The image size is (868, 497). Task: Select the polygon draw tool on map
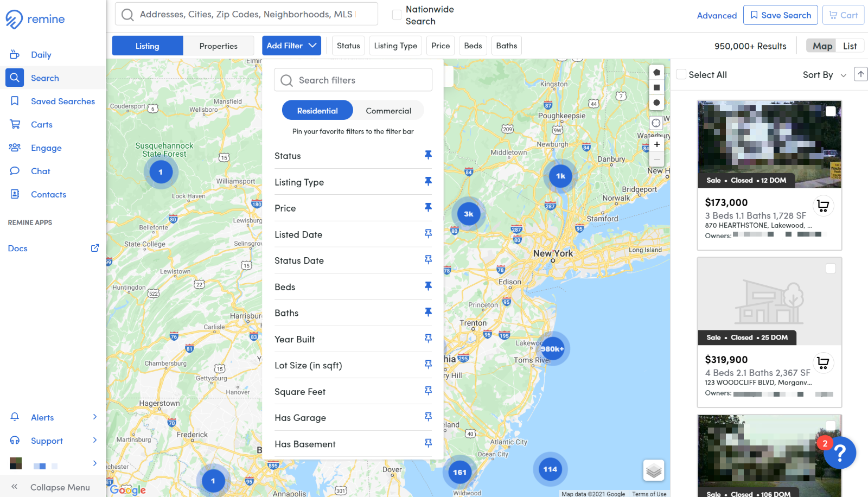[656, 72]
